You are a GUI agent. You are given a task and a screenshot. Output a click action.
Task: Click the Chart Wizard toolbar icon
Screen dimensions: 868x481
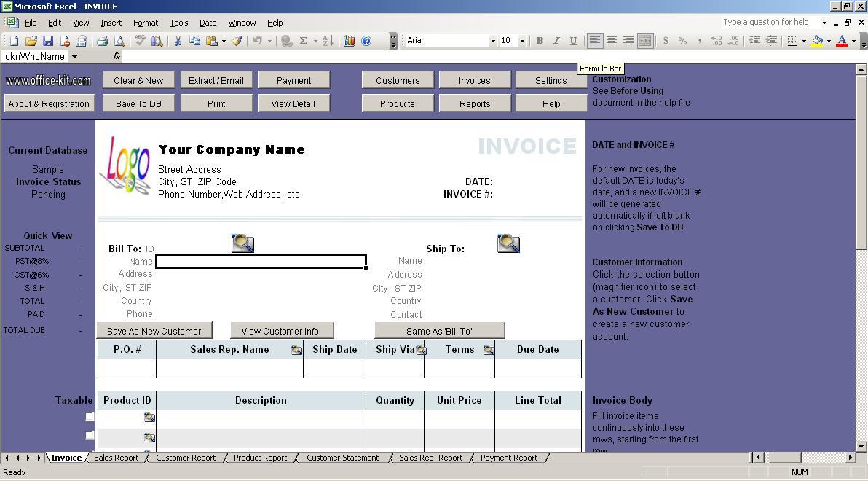point(348,40)
